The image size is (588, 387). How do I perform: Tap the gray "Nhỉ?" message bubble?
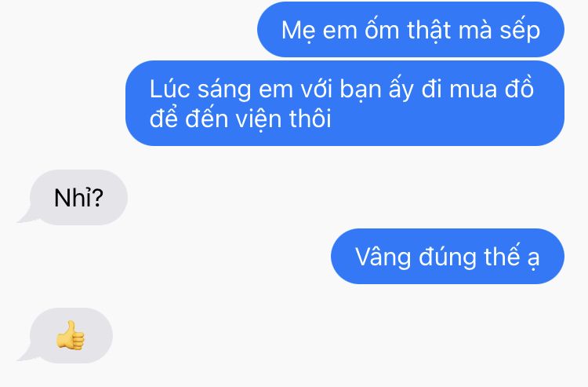coord(78,197)
